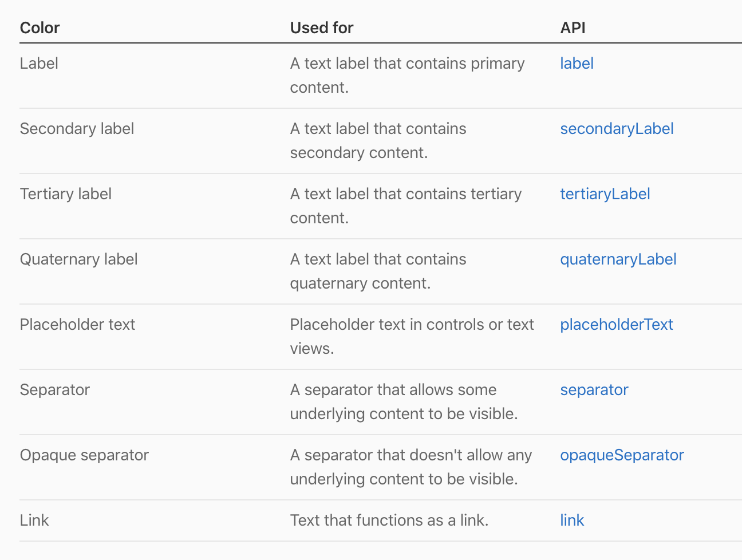Viewport: 742px width, 560px height.
Task: Click the Tertiary label color name
Action: (65, 194)
